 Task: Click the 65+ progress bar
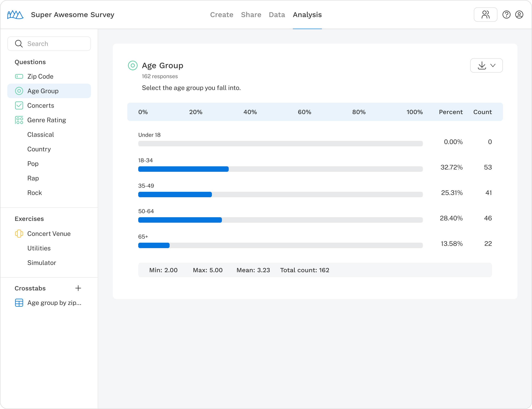280,245
